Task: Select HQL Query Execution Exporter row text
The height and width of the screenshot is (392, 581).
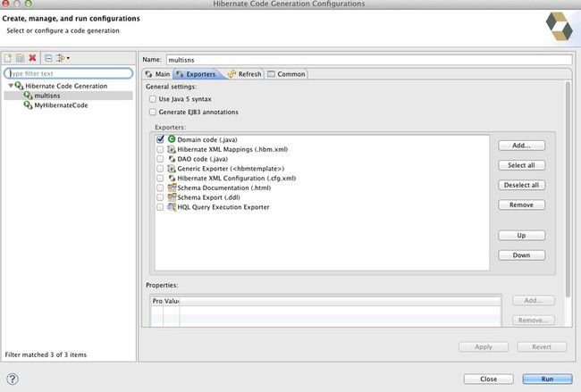Action: [x=223, y=207]
